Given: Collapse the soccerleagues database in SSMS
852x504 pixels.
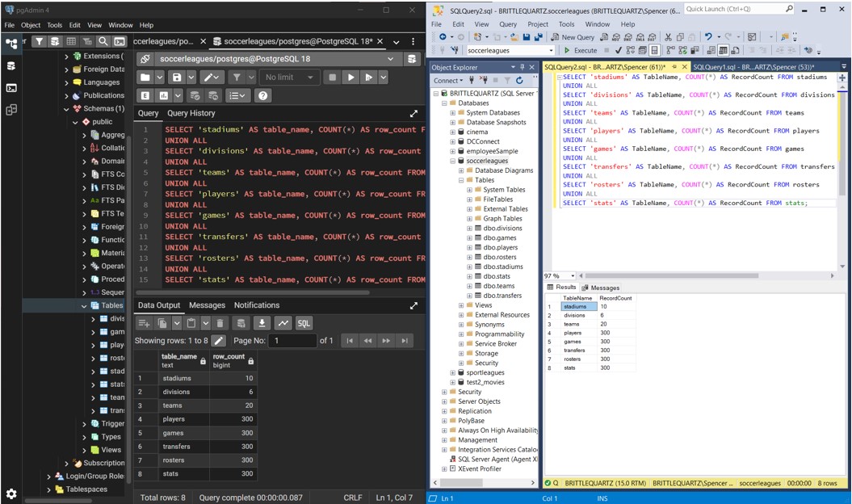Looking at the screenshot, I should click(452, 161).
